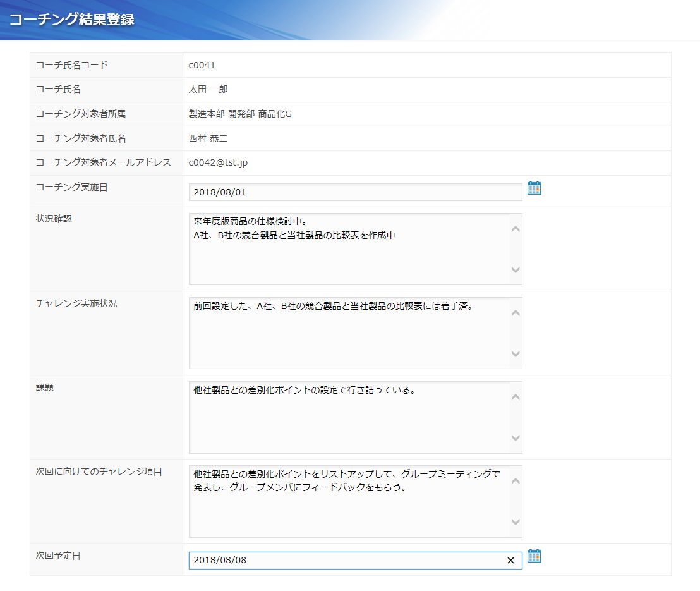The image size is (700, 591).
Task: Click the coach name 太田 一郎
Action: coord(208,90)
